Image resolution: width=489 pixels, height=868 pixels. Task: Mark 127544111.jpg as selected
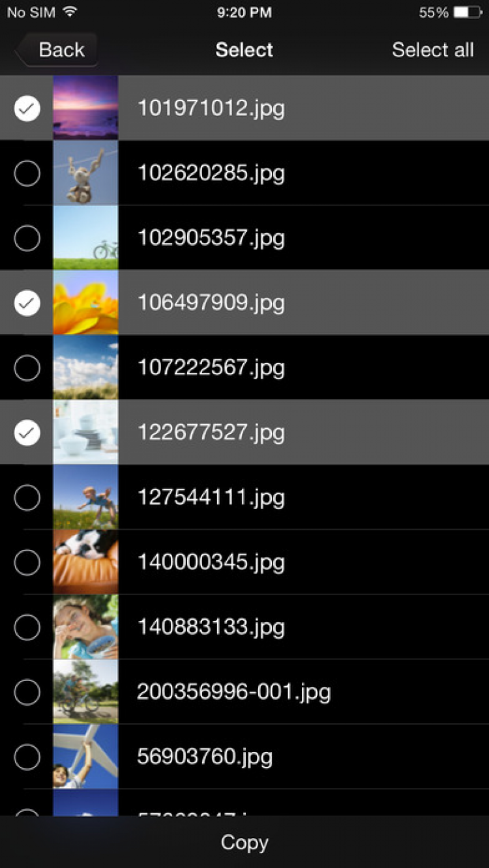coord(27,498)
